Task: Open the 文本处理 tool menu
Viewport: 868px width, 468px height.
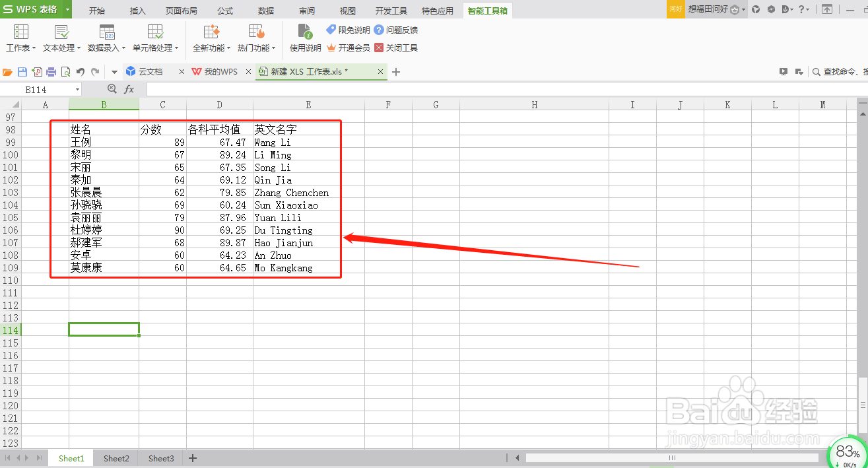Action: pyautogui.click(x=61, y=38)
